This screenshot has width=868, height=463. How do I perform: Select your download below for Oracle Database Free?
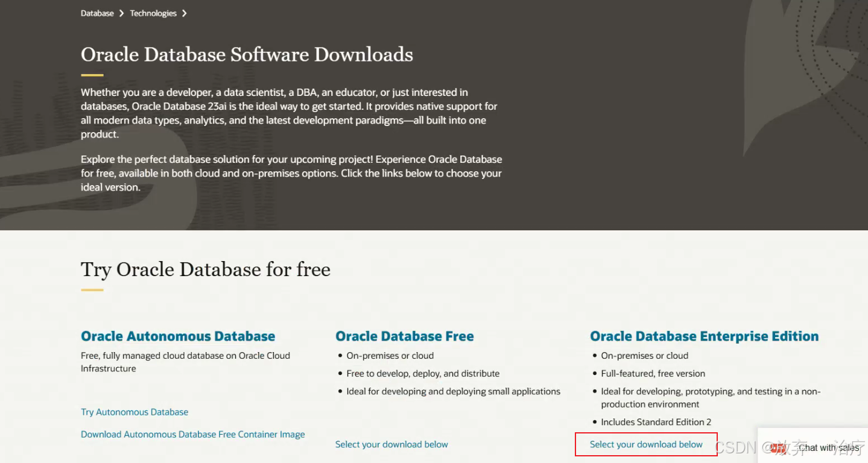[391, 444]
